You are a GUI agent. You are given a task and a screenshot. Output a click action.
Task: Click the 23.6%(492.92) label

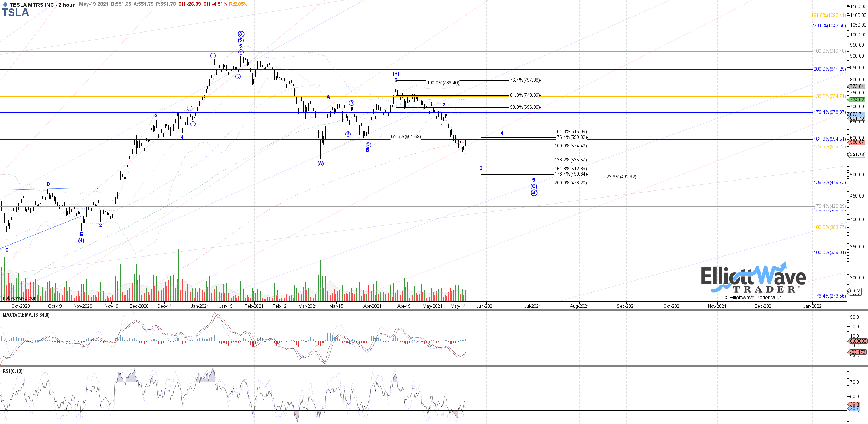pyautogui.click(x=622, y=177)
